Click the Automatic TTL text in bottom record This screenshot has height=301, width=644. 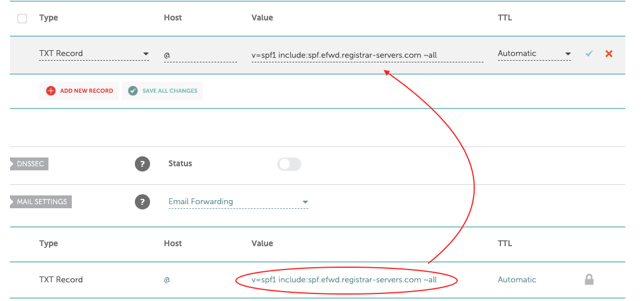pyautogui.click(x=517, y=279)
